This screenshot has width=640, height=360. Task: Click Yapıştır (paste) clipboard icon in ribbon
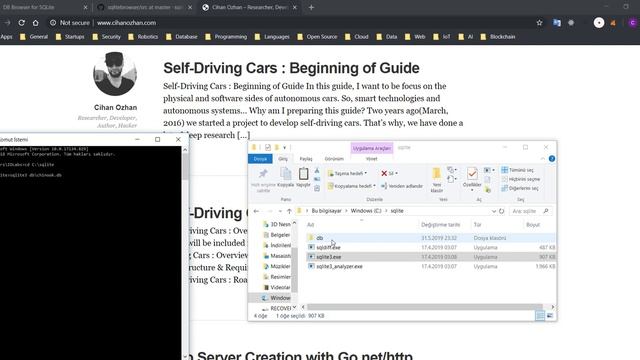click(303, 177)
